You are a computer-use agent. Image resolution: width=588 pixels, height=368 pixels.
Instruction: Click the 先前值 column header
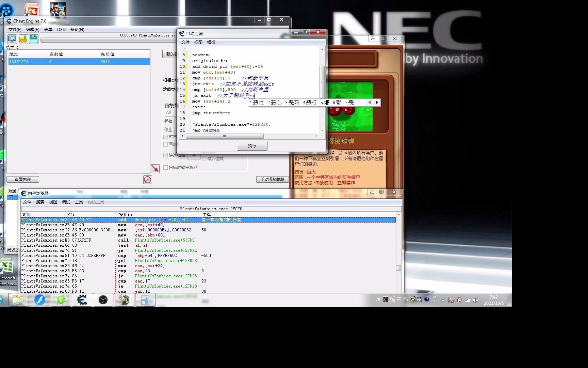124,54
